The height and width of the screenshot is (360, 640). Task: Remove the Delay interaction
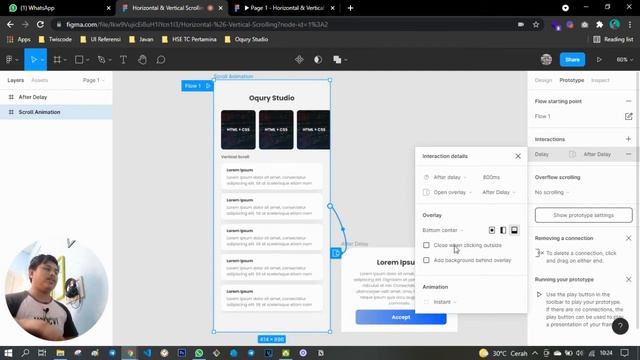pyautogui.click(x=628, y=154)
